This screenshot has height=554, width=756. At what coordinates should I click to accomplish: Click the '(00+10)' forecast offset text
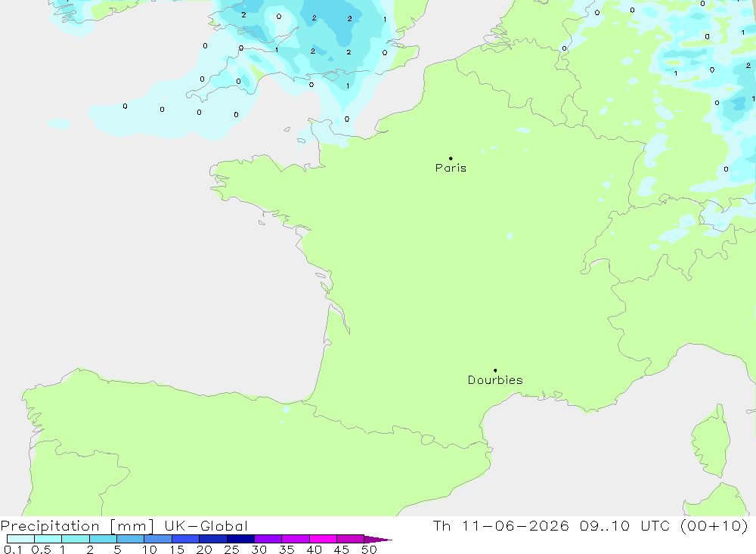[x=714, y=525]
